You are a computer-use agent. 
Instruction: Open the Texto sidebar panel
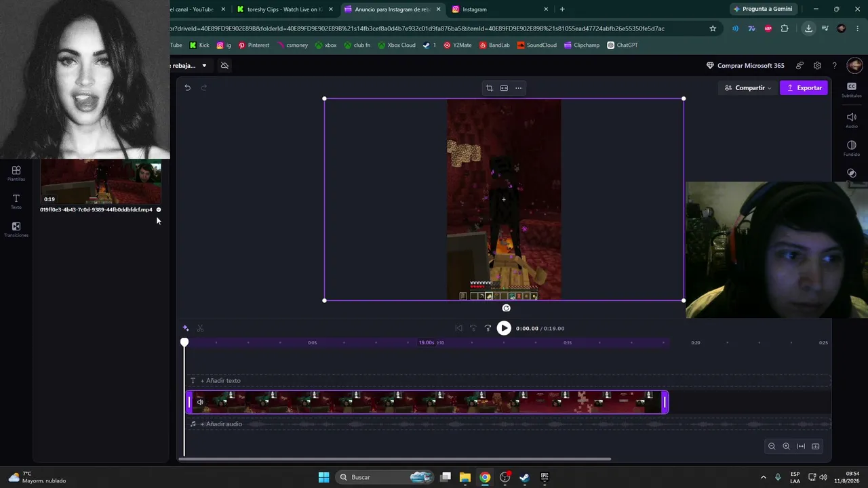[x=16, y=201]
